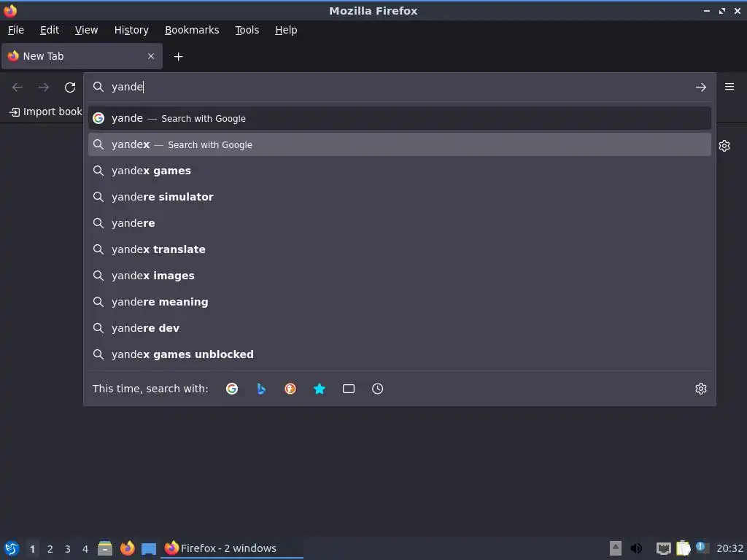Choose 'yandere meaning' suggestion
The height and width of the screenshot is (560, 747).
point(400,301)
